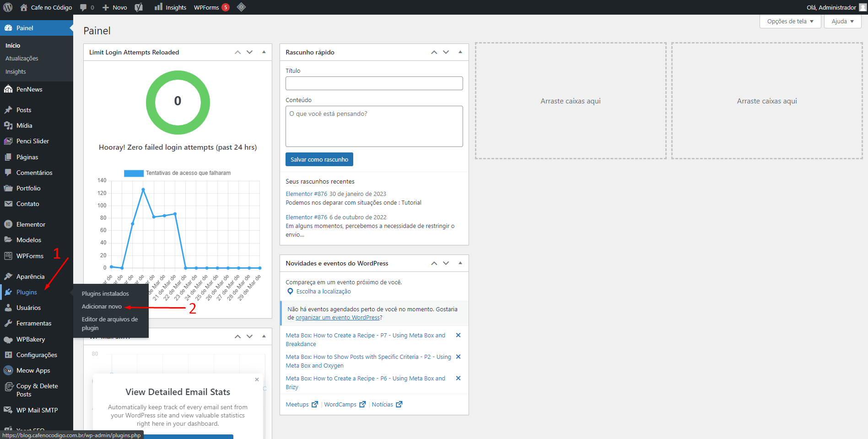The width and height of the screenshot is (868, 439).
Task: Move Novidades e eventos widget down
Action: (446, 263)
